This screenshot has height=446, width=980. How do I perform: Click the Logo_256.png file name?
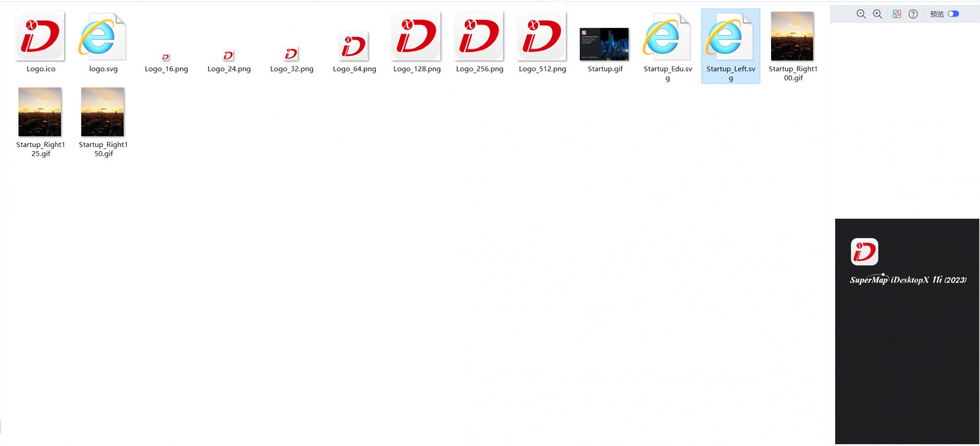[x=480, y=69]
